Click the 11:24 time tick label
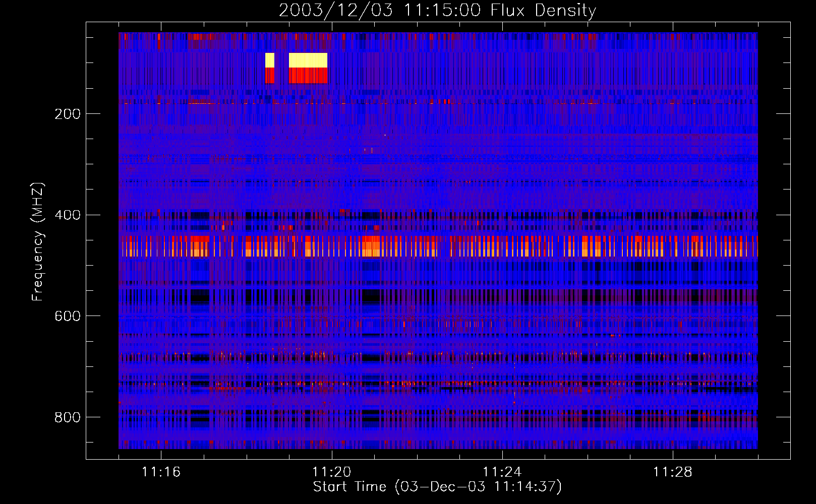The width and height of the screenshot is (816, 504). [502, 472]
